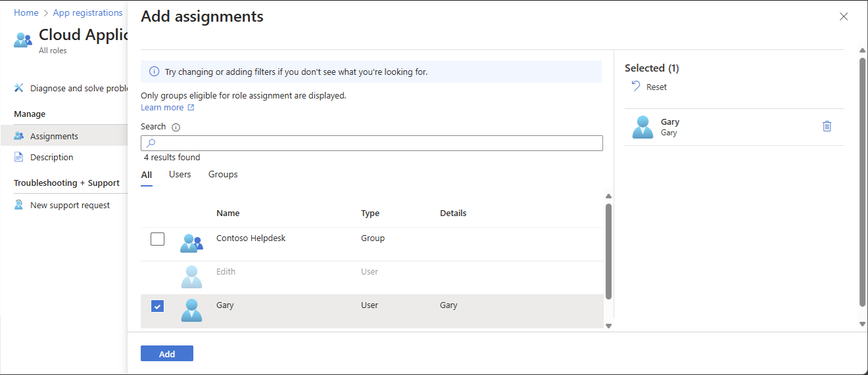The width and height of the screenshot is (868, 375).
Task: Click inside the Search input field
Action: 375,143
